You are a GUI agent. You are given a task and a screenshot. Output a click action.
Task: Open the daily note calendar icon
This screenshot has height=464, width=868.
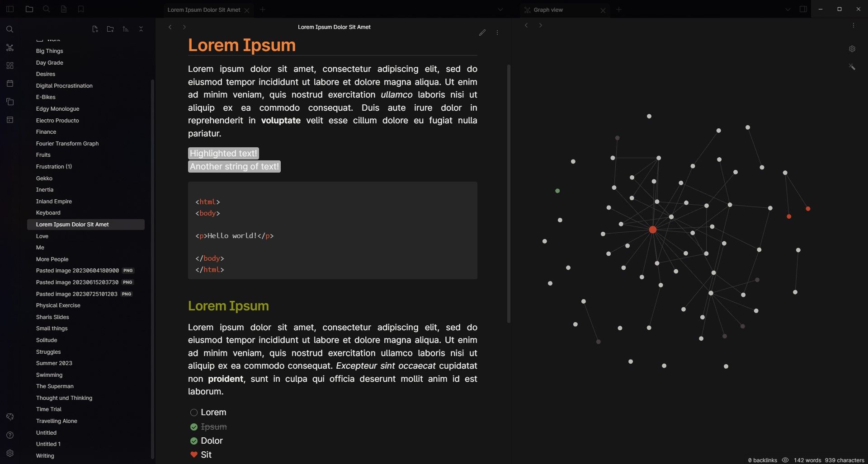[10, 83]
